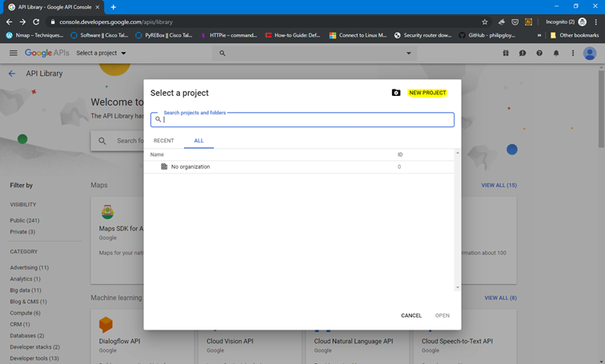Open the Chrome three-dot menu
Screen dimensions: 605x364
[595, 22]
